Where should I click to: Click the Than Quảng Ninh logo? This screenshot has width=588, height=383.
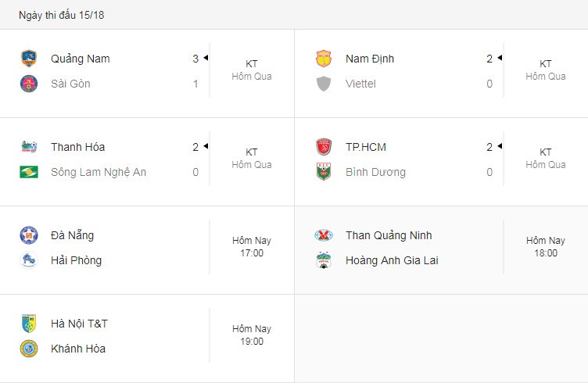pos(324,235)
